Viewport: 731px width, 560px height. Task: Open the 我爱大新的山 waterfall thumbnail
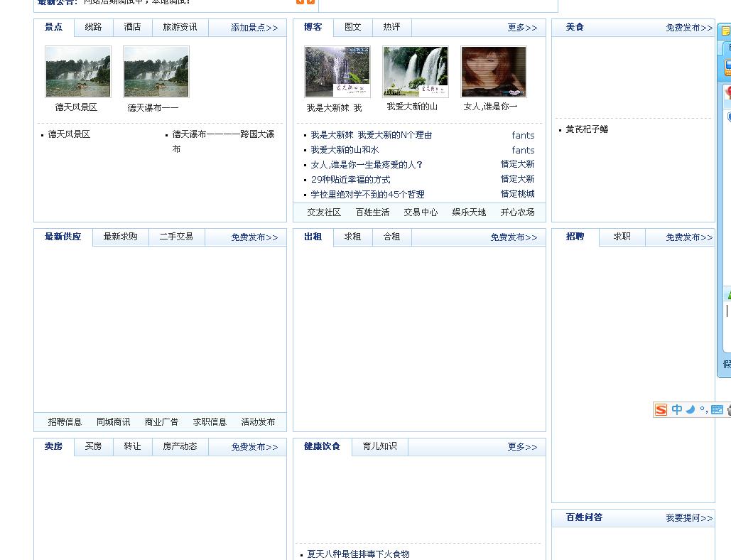[x=416, y=71]
